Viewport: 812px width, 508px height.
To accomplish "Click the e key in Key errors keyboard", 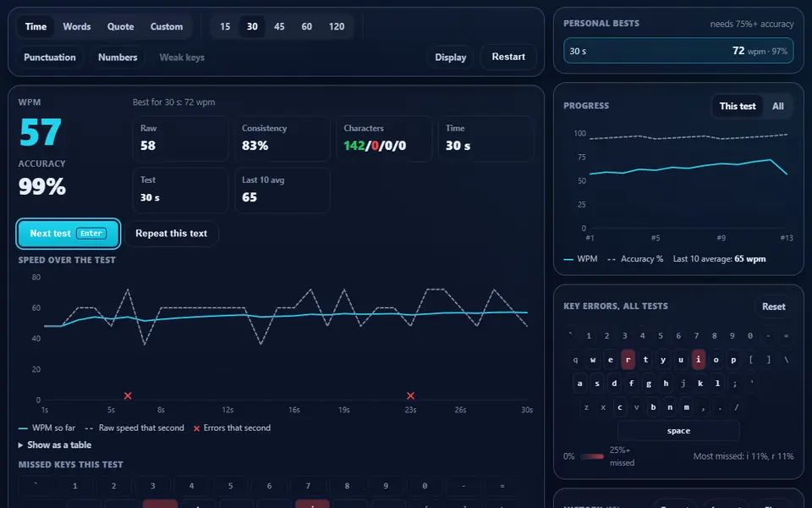I will 611,359.
